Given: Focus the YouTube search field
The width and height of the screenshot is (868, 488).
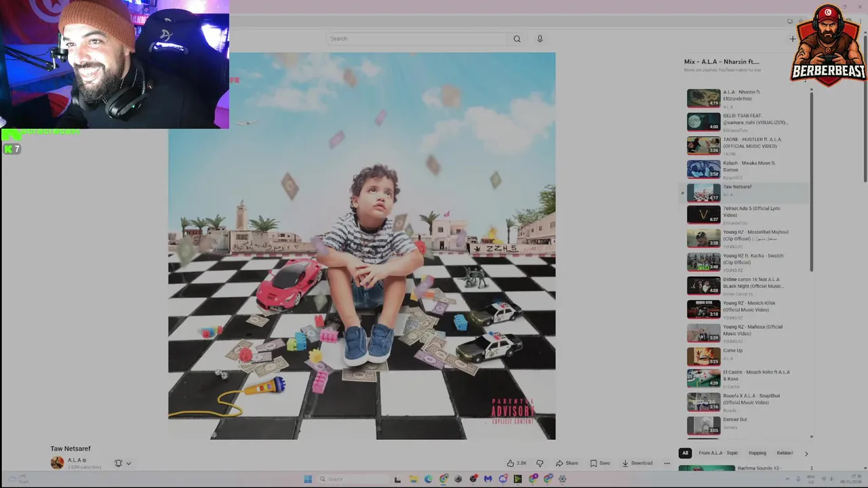Looking at the screenshot, I should (x=415, y=39).
